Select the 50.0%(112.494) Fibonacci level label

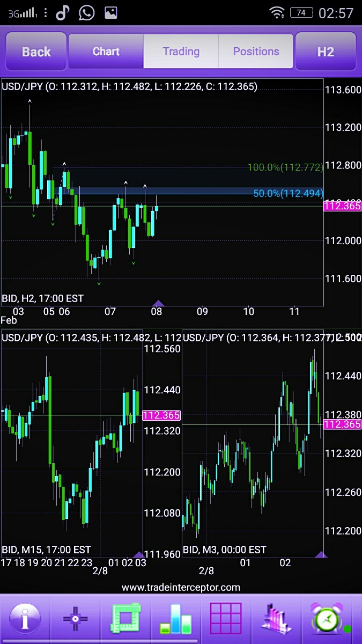(288, 193)
